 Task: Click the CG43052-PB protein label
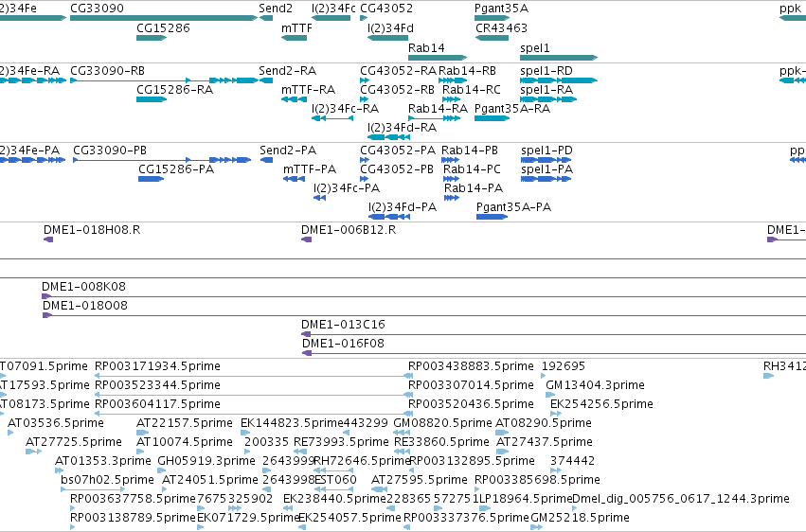(397, 169)
